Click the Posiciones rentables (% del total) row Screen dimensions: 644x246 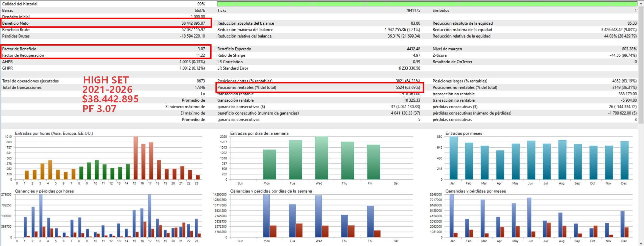click(x=319, y=88)
